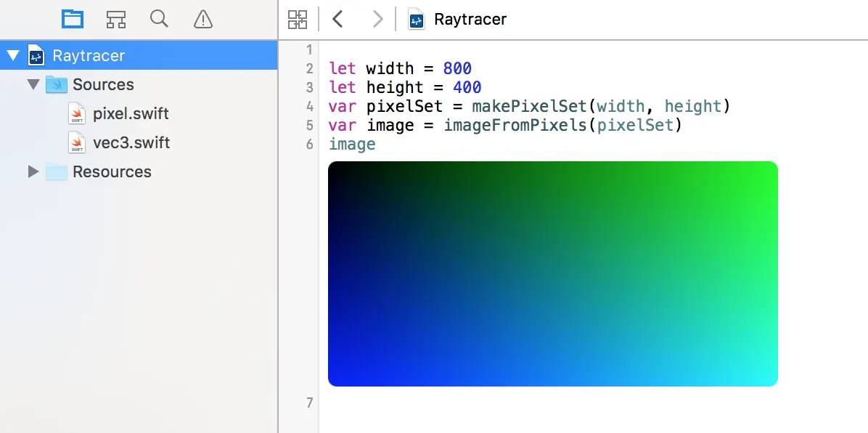Screen dimensions: 868x433
Task: Click the vec3.swift file icon
Action: click(76, 142)
